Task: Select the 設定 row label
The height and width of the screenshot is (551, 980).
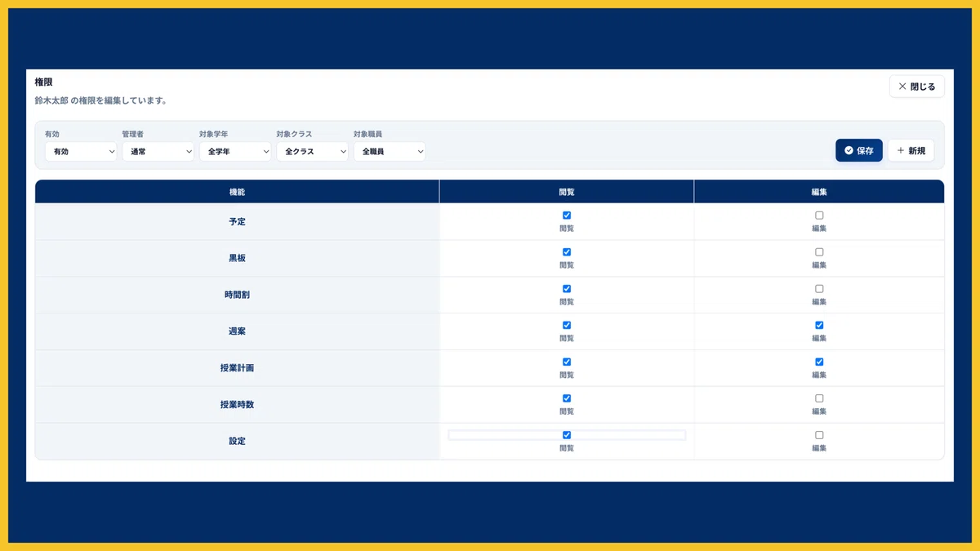Action: (237, 442)
